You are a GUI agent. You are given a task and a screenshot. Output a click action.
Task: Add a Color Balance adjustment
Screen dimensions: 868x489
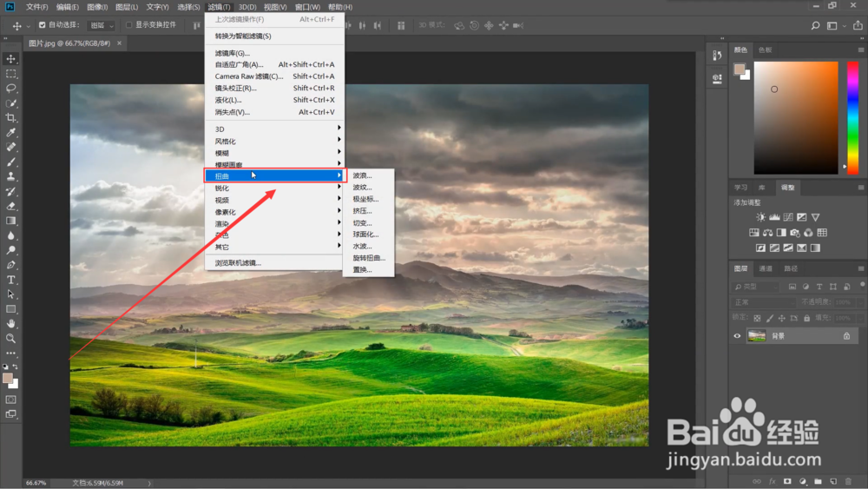[x=768, y=233]
